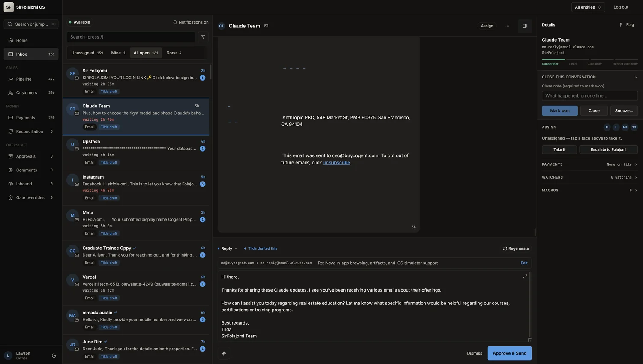The image size is (643, 364).
Task: Expand the reply editor to fullscreen
Action: (525, 277)
